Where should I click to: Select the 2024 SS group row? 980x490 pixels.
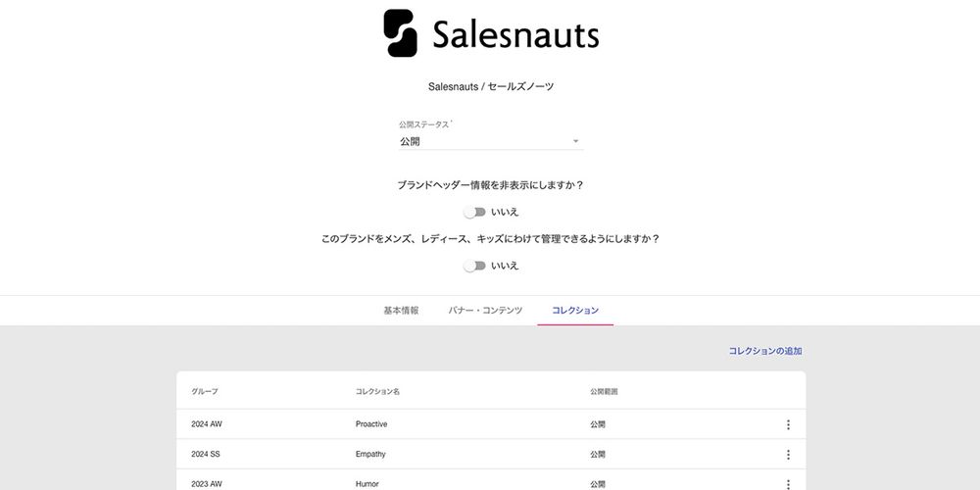pos(206,455)
